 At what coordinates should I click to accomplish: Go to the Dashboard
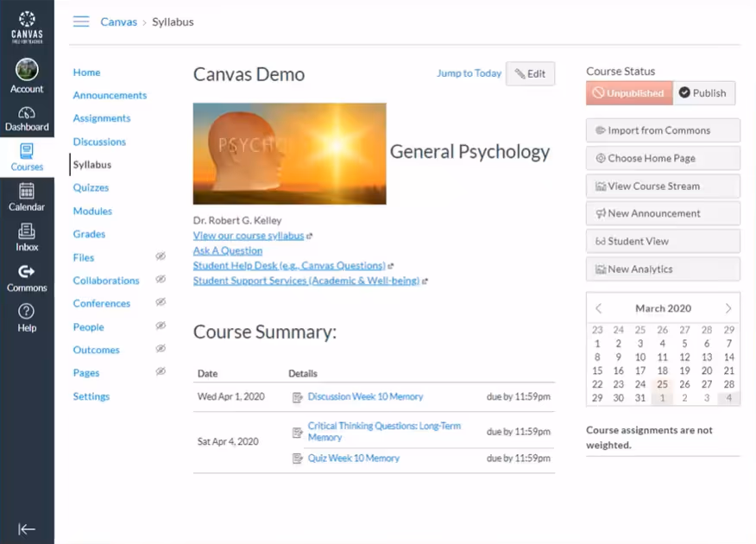[x=27, y=118]
